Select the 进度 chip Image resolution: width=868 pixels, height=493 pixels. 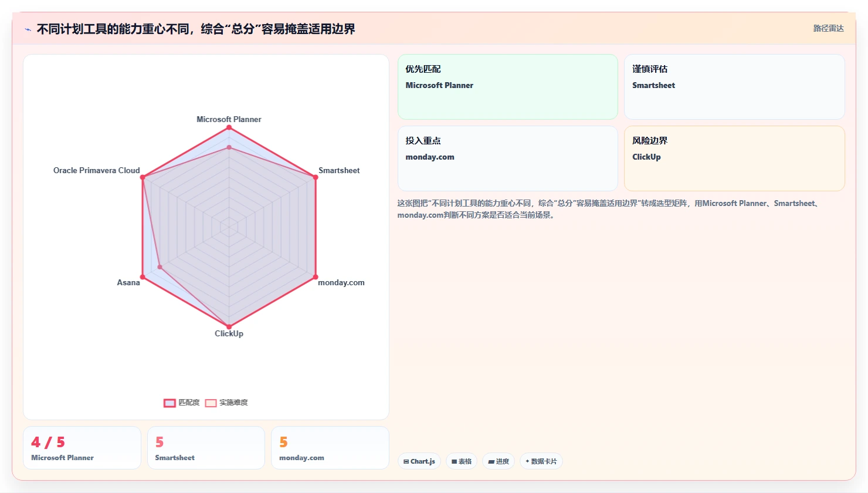click(499, 461)
